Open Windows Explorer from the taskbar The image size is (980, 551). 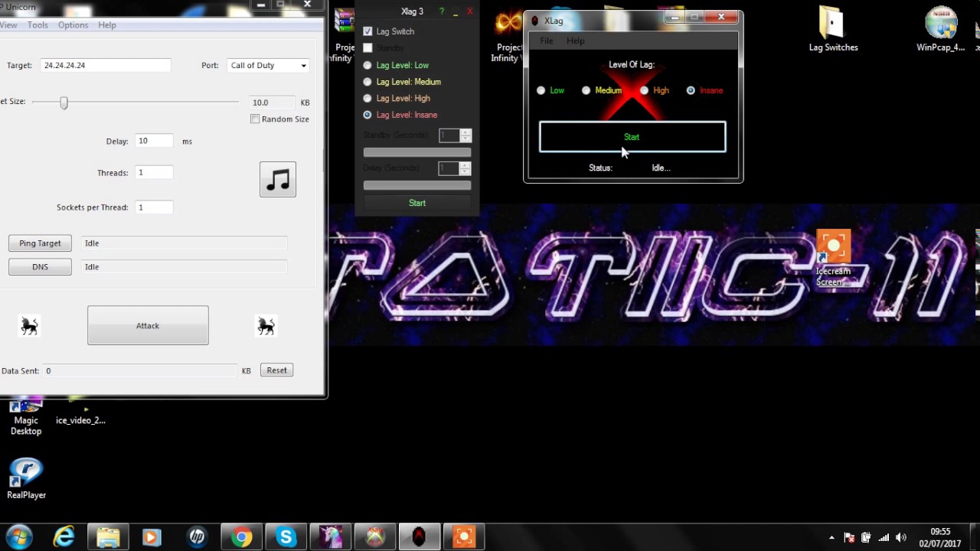108,537
